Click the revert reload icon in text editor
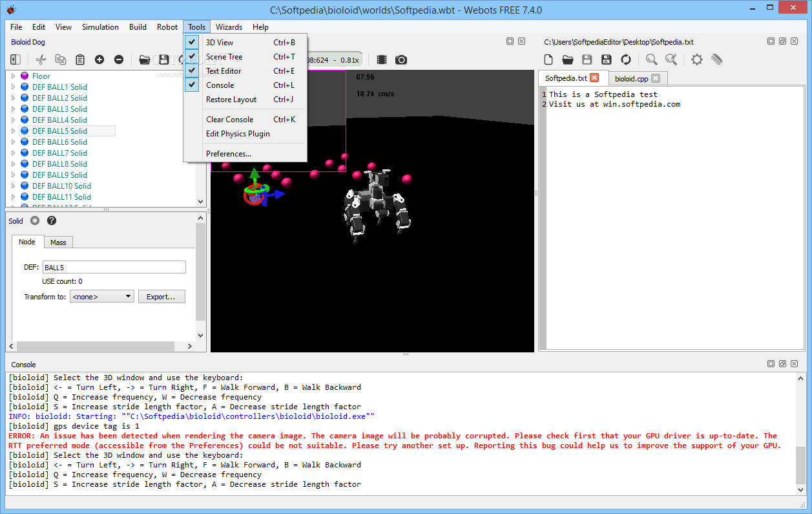 point(626,59)
